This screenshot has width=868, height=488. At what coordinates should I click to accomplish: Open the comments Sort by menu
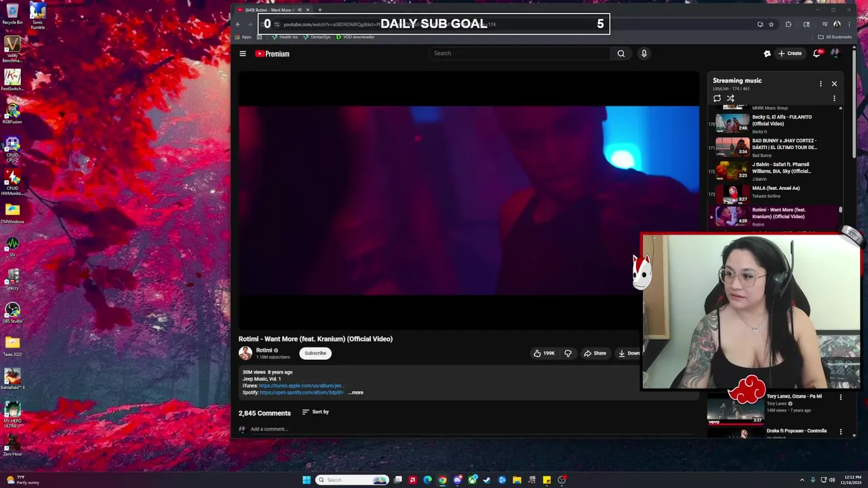tap(315, 412)
